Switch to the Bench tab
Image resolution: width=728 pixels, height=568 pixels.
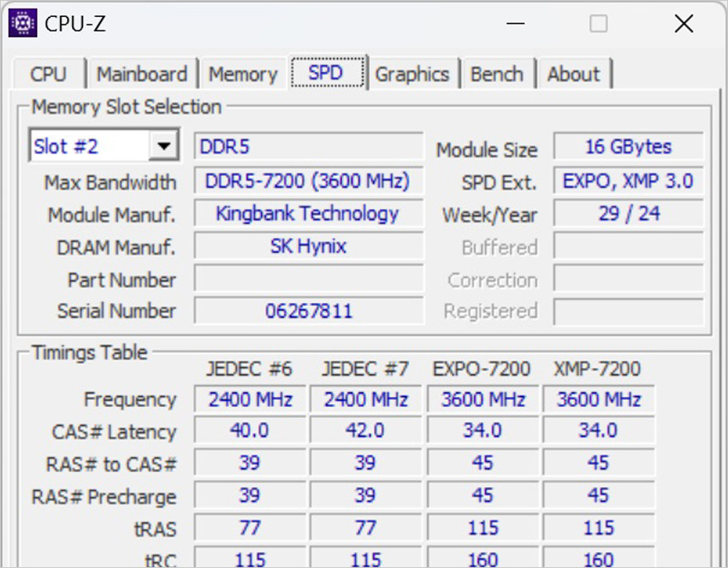click(497, 74)
